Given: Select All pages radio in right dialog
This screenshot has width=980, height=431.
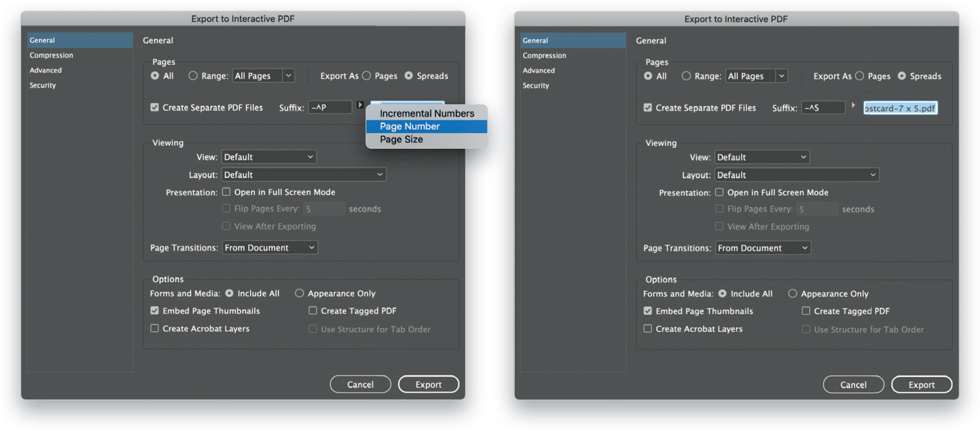Looking at the screenshot, I should pyautogui.click(x=648, y=76).
